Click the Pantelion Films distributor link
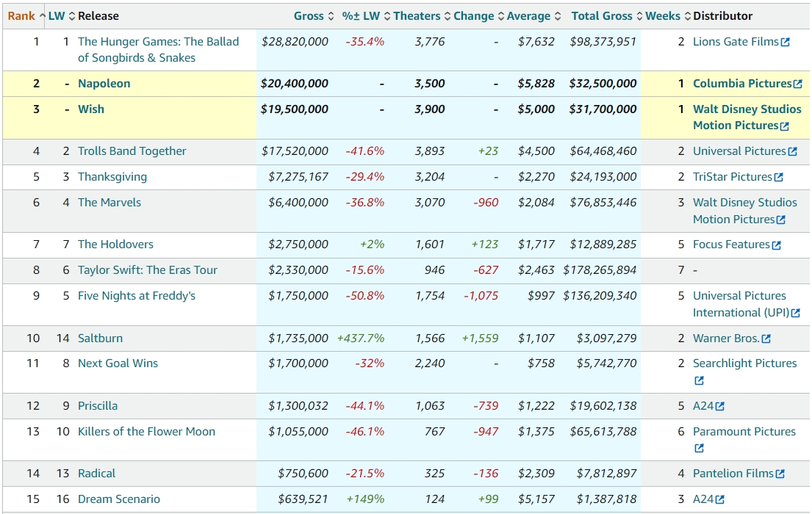This screenshot has height=514, width=812. click(733, 474)
